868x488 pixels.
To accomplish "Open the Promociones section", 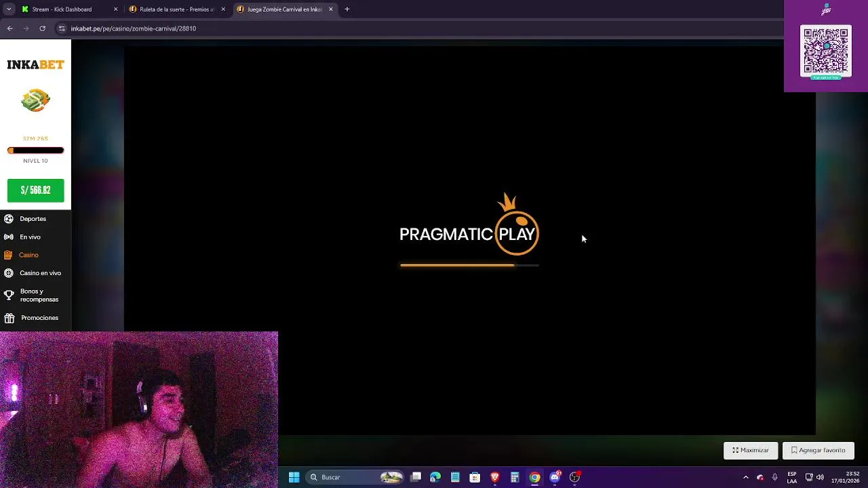I will pyautogui.click(x=39, y=318).
